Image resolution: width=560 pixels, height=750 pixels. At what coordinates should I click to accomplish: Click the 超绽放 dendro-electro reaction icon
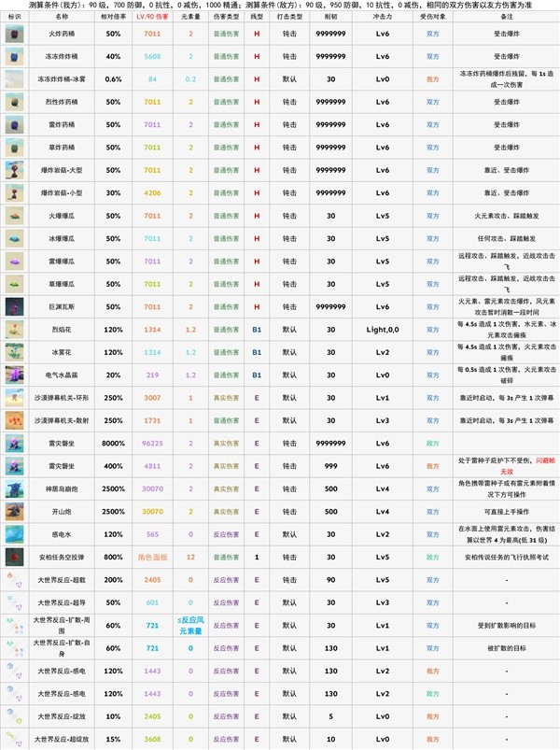[x=14, y=739]
